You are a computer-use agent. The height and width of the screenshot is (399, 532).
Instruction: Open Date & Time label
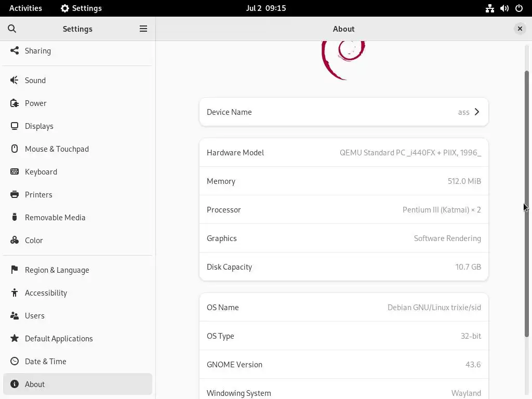(46, 362)
